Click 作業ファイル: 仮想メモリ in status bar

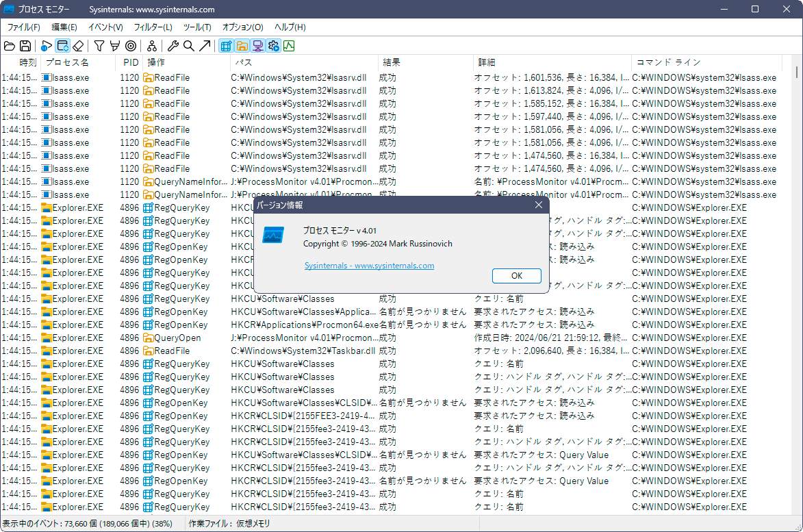click(229, 523)
